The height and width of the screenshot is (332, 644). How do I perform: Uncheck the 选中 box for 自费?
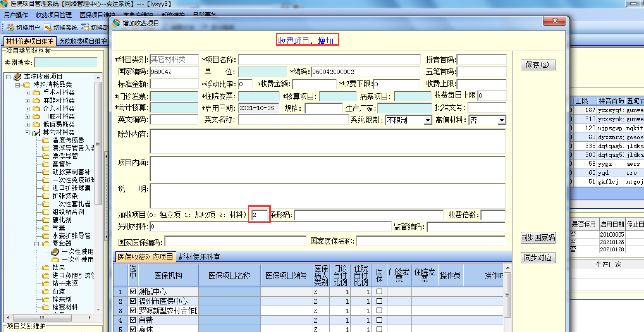click(133, 320)
